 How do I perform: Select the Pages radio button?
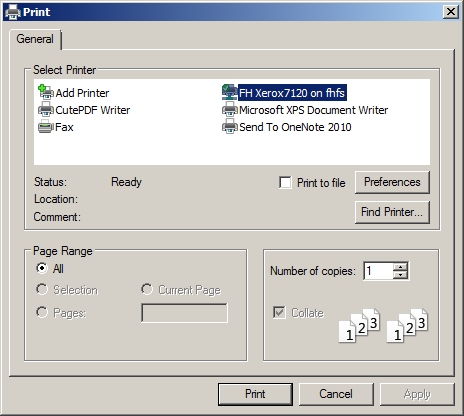(x=42, y=312)
